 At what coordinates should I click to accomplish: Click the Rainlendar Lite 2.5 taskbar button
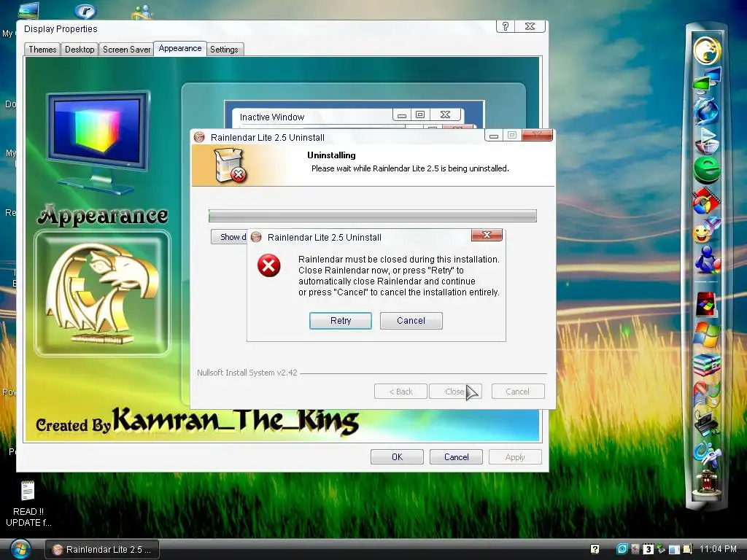coord(102,550)
